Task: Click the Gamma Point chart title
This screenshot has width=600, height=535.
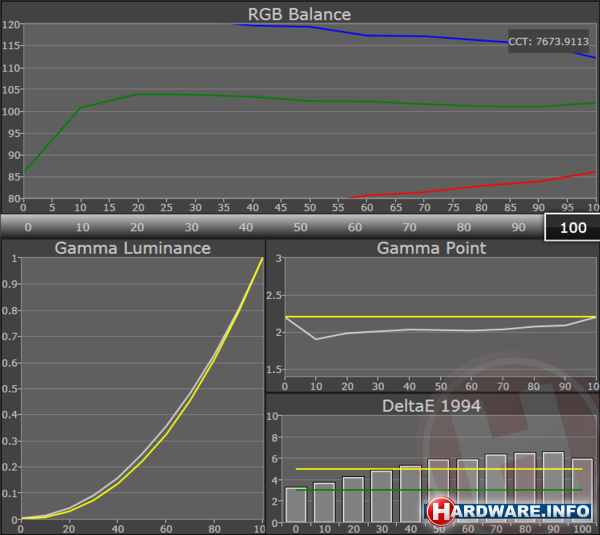Action: click(x=431, y=248)
